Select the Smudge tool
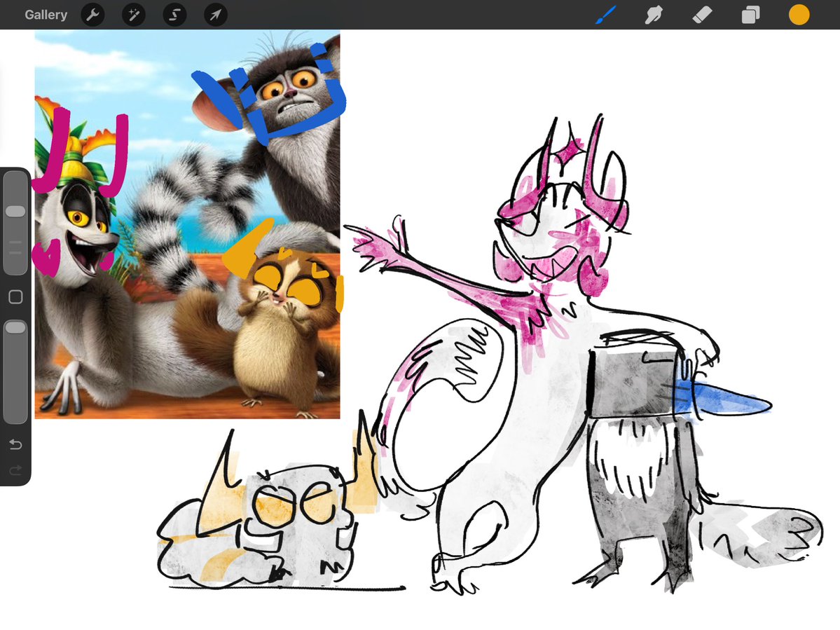Image resolution: width=840 pixels, height=630 pixels. (654, 15)
